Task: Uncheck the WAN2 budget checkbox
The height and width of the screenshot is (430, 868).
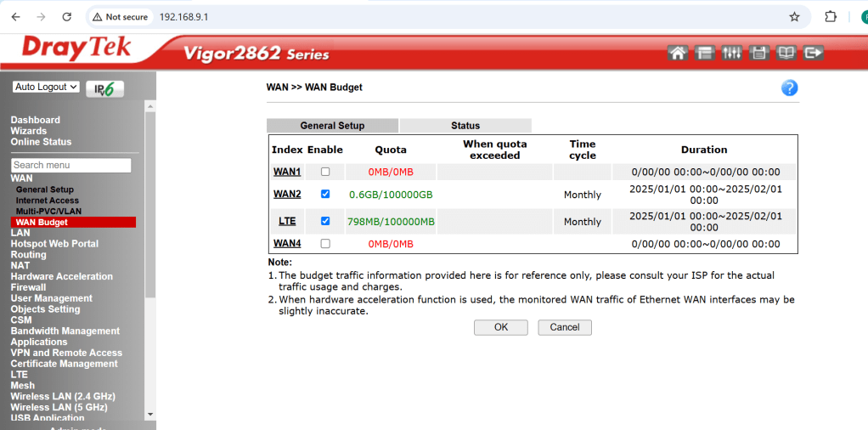Action: [x=325, y=194]
